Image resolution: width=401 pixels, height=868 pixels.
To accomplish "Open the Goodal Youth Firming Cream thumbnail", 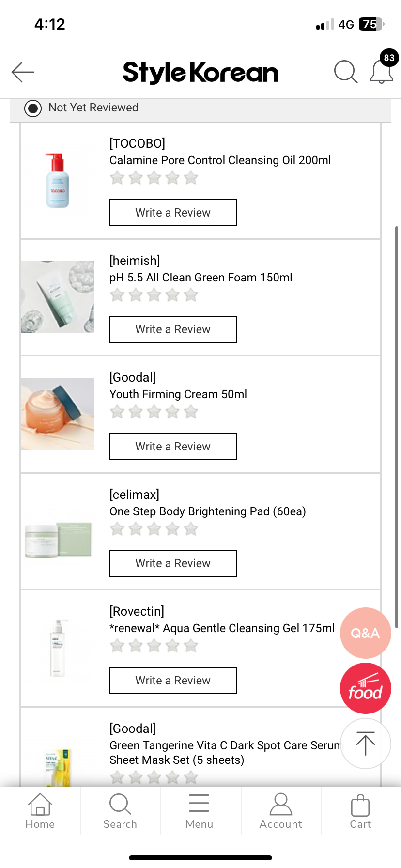I will tap(58, 414).
